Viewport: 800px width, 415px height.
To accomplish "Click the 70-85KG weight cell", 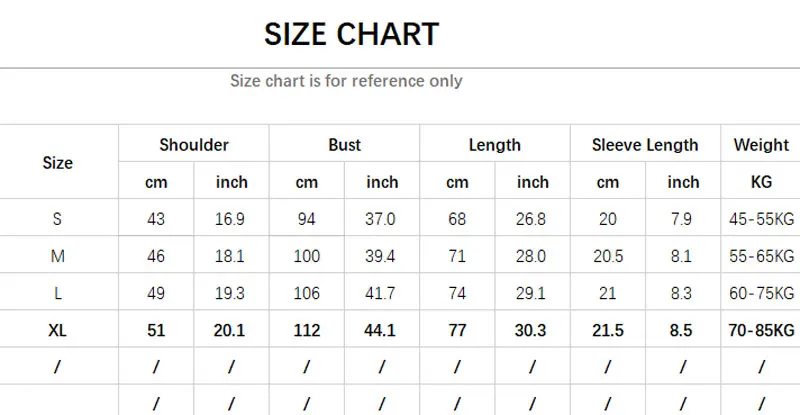I will point(761,330).
